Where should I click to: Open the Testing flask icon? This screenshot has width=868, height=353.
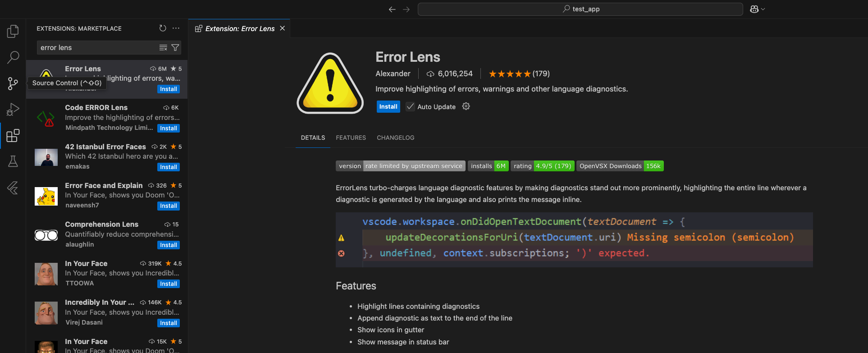pyautogui.click(x=13, y=161)
